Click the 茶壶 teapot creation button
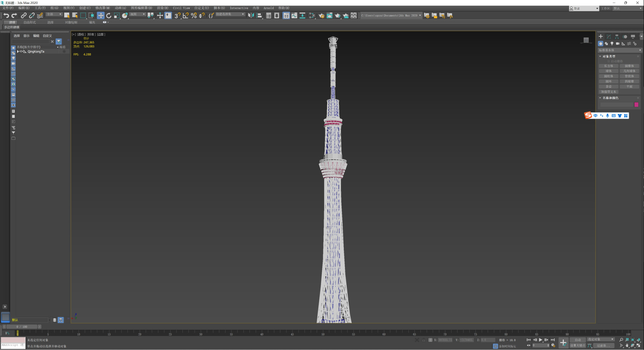Screen dimensions: 644x350 608,86
